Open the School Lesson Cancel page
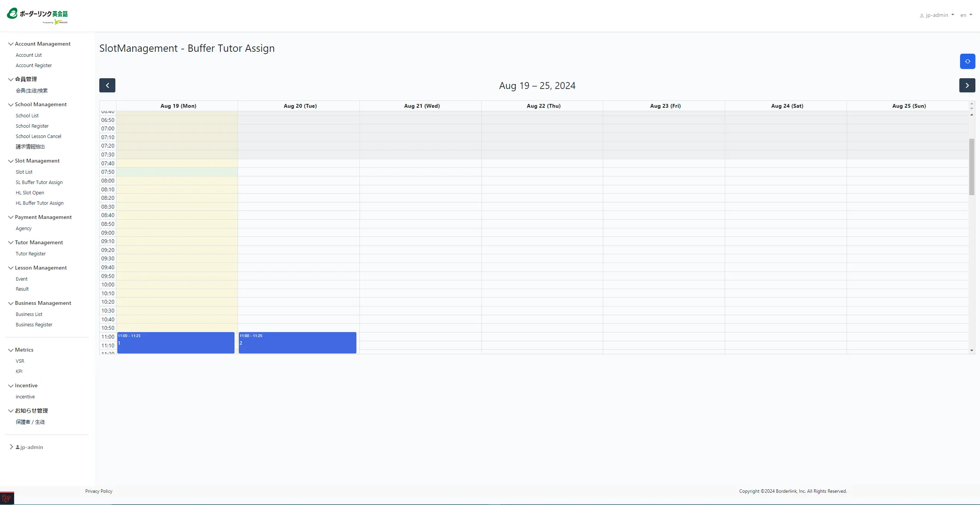 coord(38,137)
